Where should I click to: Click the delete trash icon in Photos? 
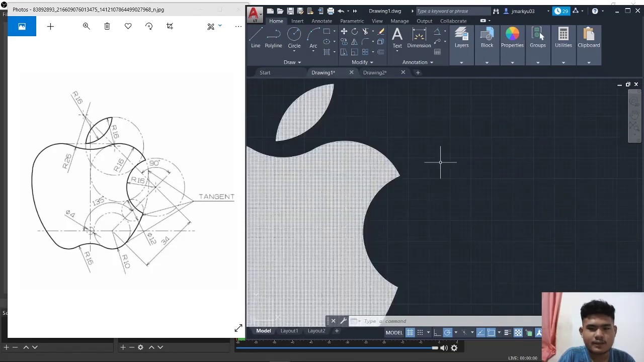click(107, 26)
